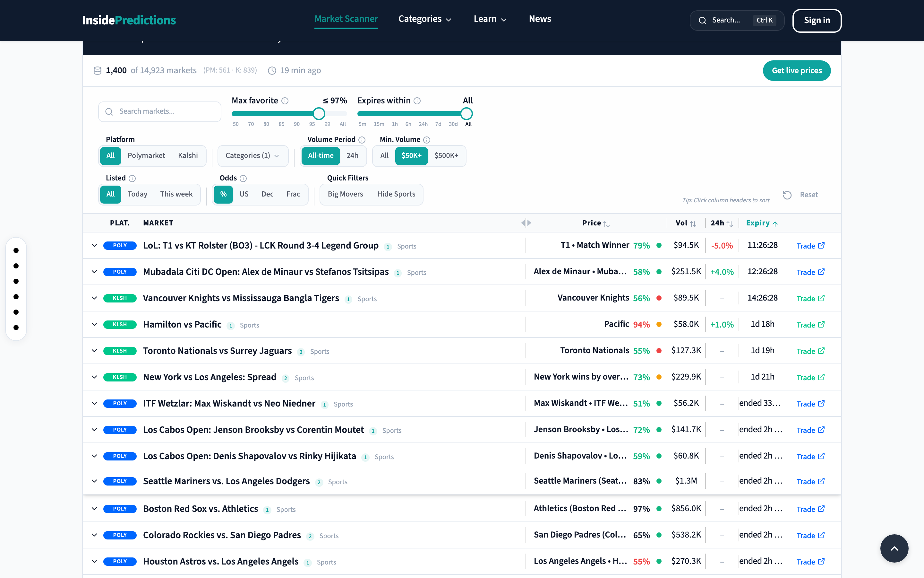Toggle the Big Movers quick filter
924x578 pixels.
click(x=345, y=194)
